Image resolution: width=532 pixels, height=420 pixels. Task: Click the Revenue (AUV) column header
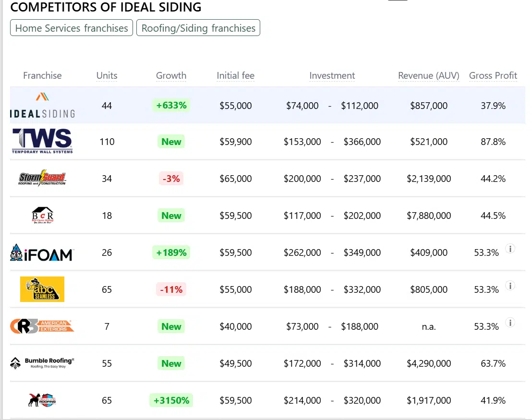(428, 75)
